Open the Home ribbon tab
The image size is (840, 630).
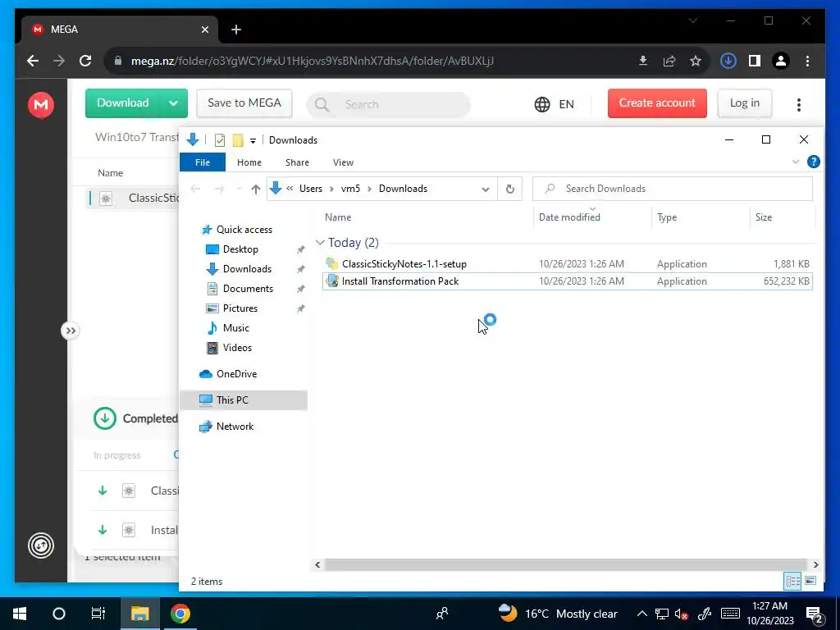tap(249, 162)
